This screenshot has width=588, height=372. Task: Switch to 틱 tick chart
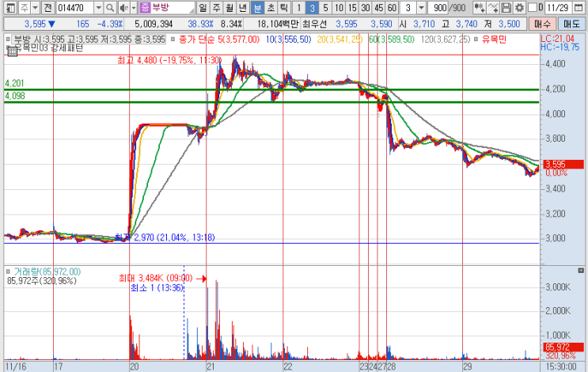click(x=284, y=7)
